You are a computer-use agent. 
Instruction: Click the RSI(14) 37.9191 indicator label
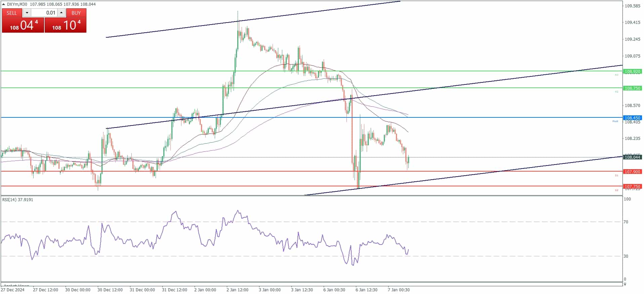[x=18, y=199]
